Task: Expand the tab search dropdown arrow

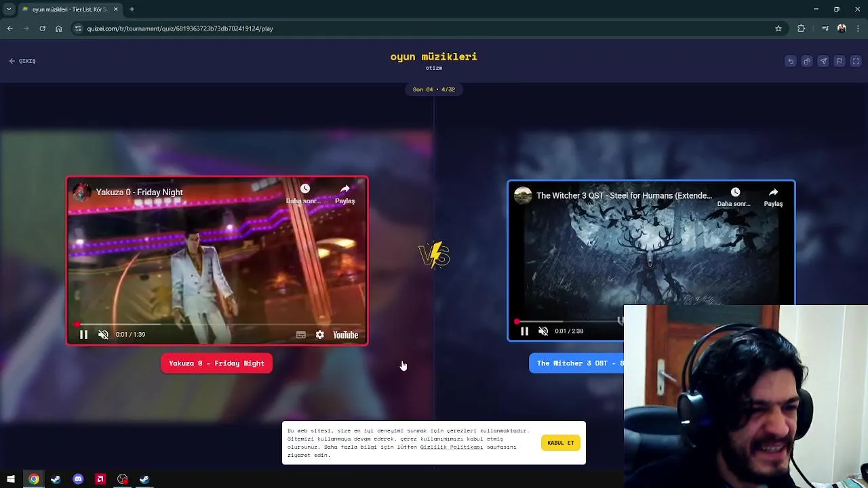Action: point(9,9)
